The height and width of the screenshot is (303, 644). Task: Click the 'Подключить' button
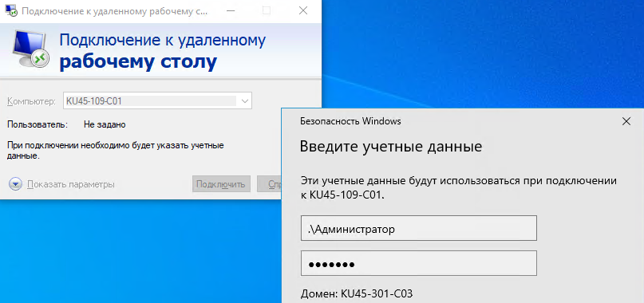pos(221,184)
